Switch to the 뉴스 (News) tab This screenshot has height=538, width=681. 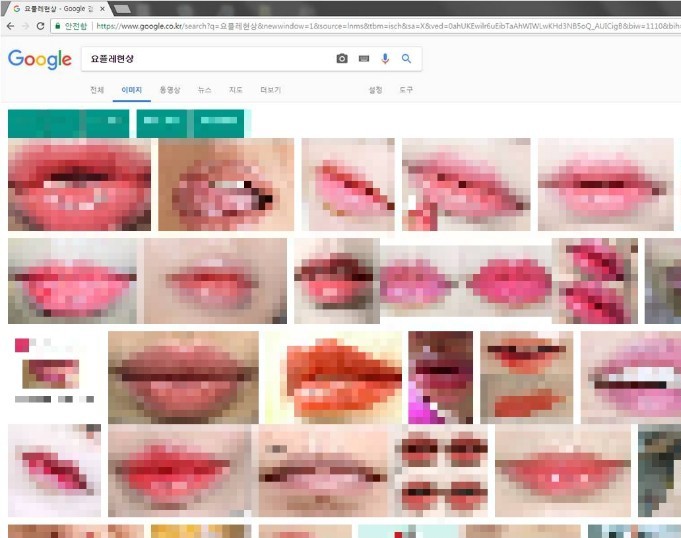(x=205, y=90)
